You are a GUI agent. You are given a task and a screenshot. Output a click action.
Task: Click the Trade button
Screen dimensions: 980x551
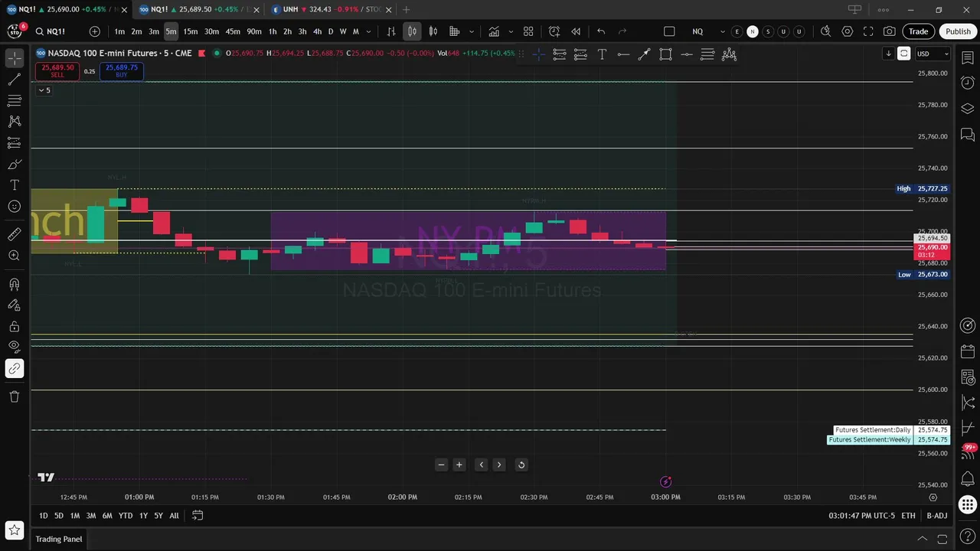[x=919, y=31]
